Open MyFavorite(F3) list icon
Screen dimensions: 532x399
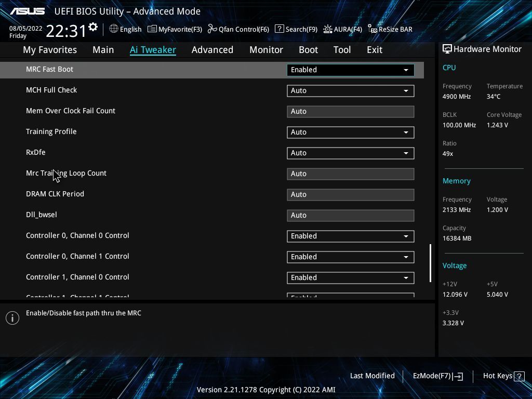(x=152, y=29)
